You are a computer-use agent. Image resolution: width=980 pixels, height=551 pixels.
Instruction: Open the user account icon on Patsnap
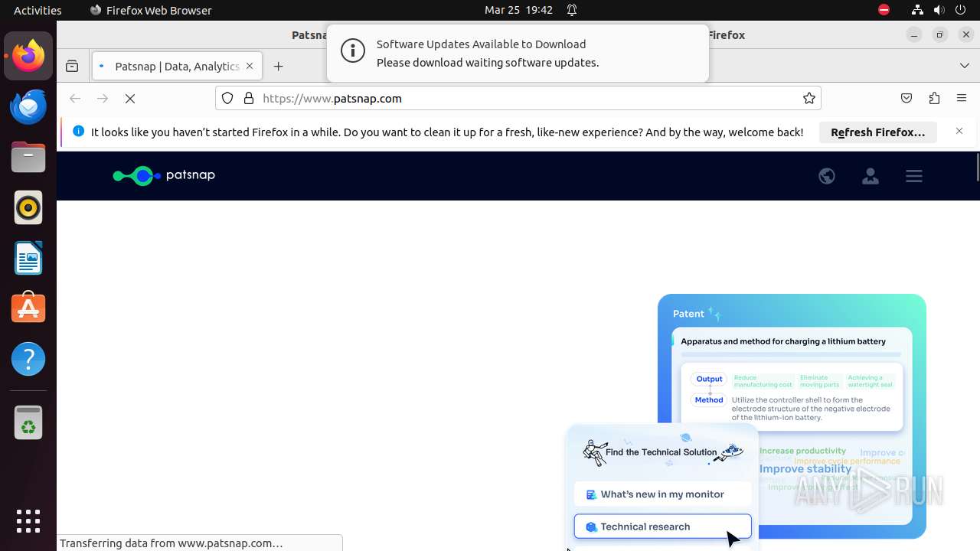[870, 176]
